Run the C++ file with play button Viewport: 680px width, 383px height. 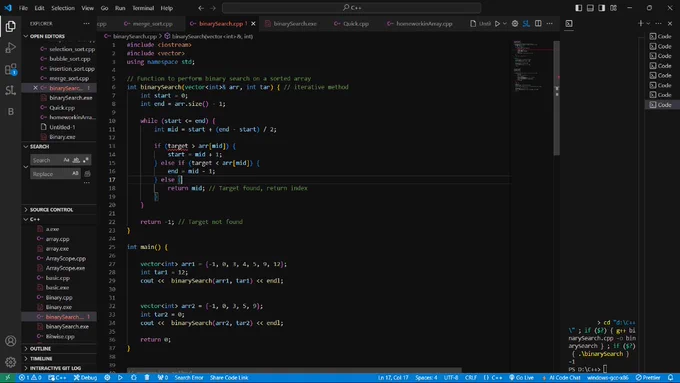click(x=497, y=23)
